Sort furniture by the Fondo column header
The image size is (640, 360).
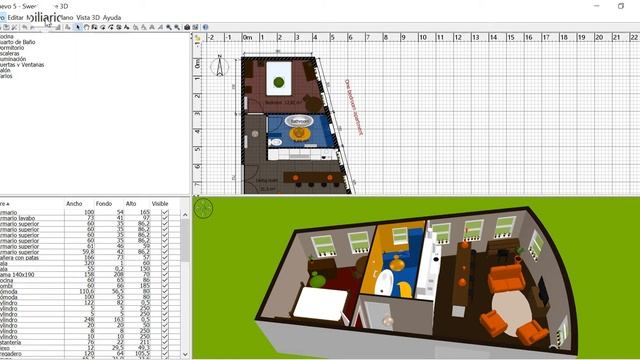tap(109, 203)
